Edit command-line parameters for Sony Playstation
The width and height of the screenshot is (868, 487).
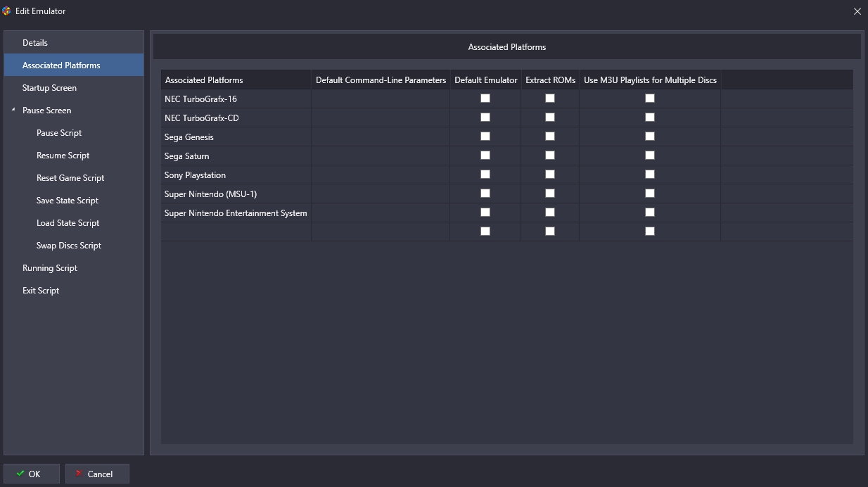click(381, 175)
